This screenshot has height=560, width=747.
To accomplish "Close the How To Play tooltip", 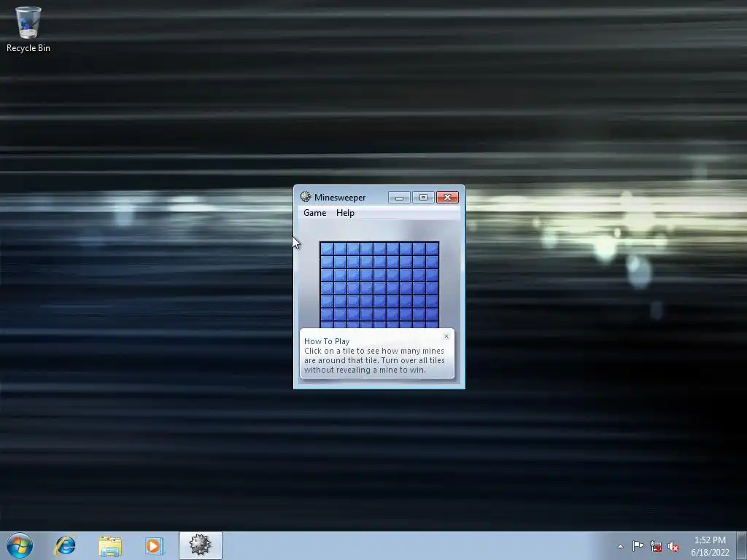I will [446, 336].
